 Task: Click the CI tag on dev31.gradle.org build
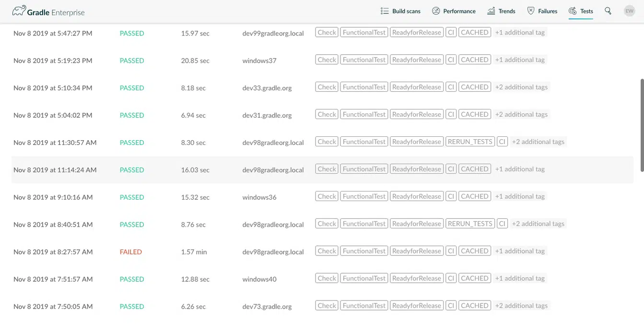point(451,114)
